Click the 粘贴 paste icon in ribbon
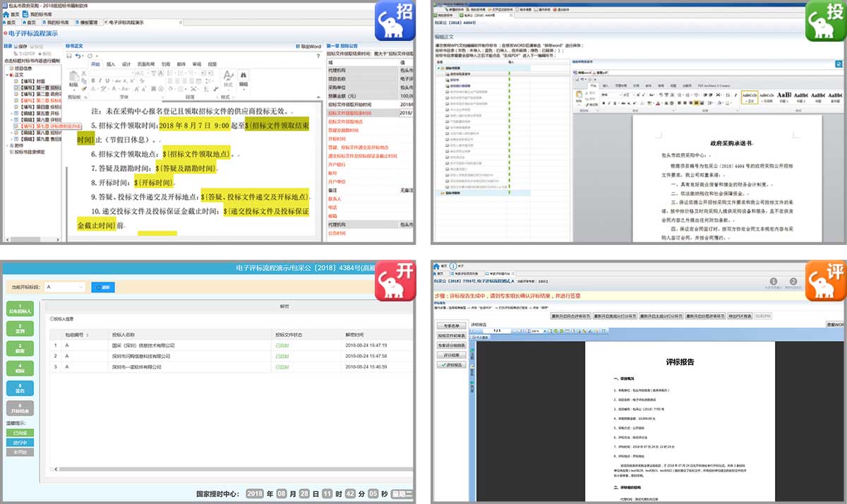The height and width of the screenshot is (504, 847). click(73, 80)
